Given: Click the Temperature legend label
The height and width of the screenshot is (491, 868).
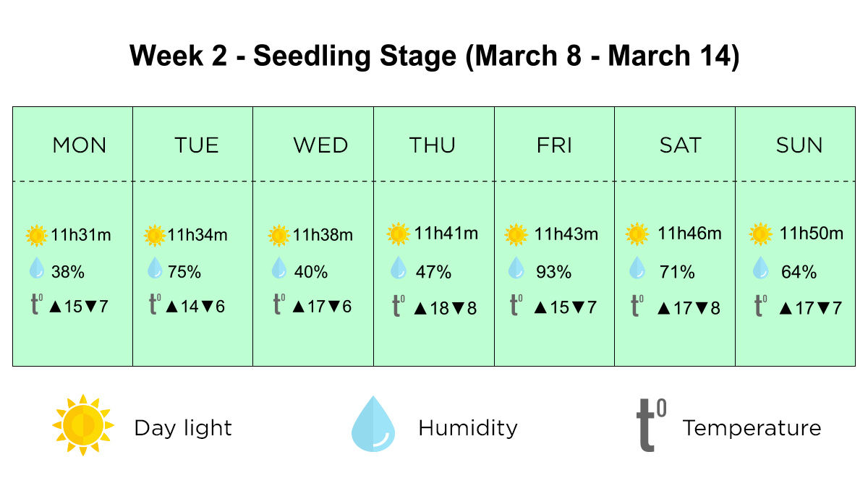Looking at the screenshot, I should tap(752, 427).
